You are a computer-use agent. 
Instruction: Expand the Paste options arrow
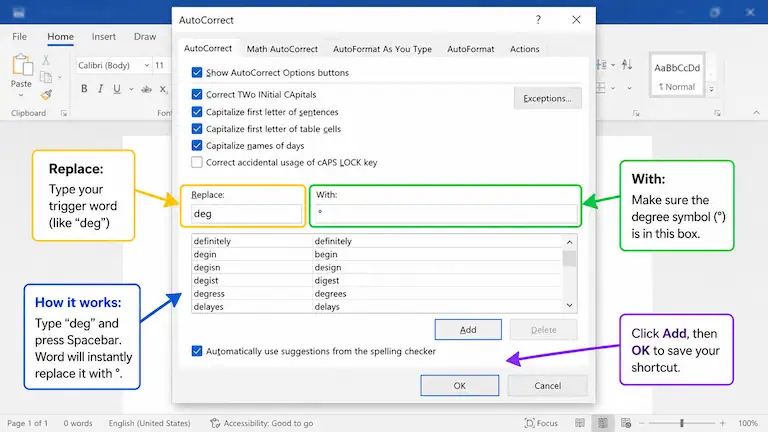click(x=21, y=96)
